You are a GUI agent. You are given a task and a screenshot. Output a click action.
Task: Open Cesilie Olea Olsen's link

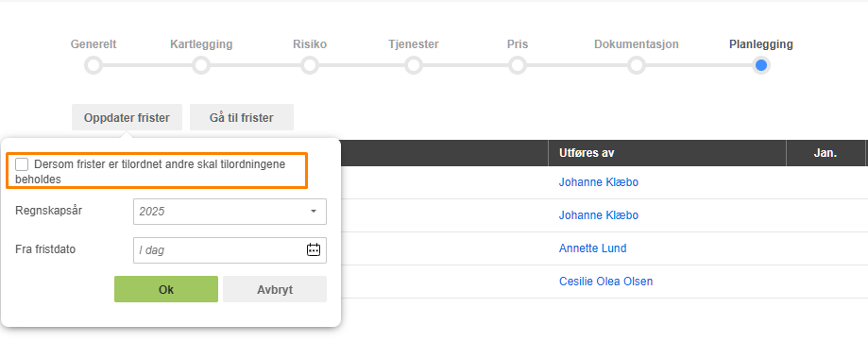pyautogui.click(x=605, y=282)
